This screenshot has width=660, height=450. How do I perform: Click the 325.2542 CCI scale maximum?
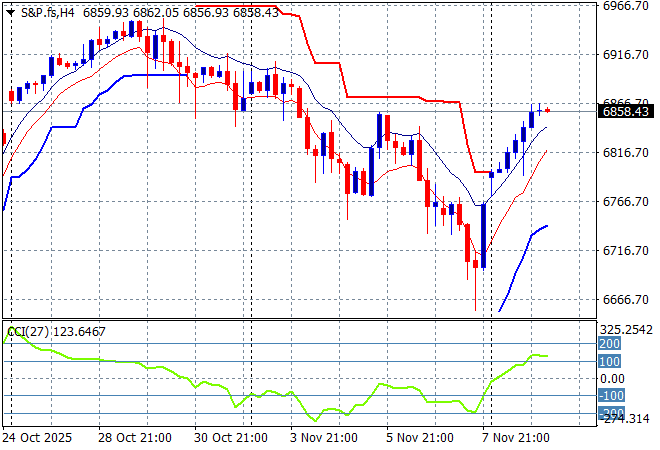tap(626, 330)
